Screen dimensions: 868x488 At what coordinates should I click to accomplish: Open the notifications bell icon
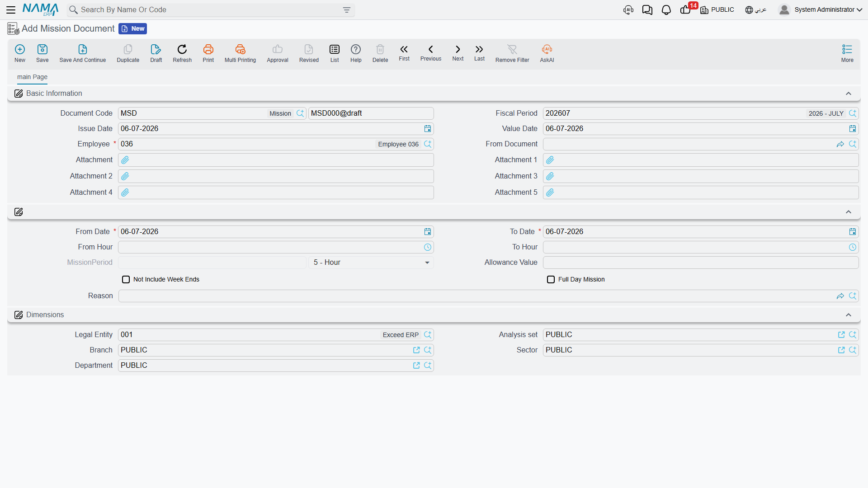pos(666,10)
